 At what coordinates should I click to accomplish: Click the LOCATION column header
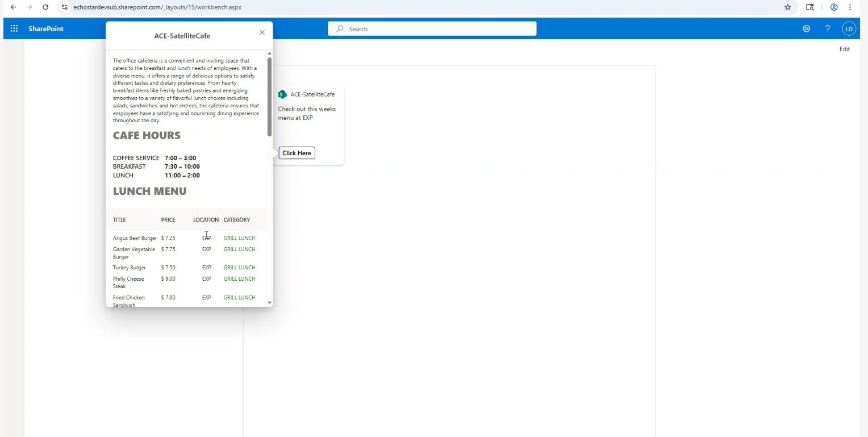coord(206,219)
